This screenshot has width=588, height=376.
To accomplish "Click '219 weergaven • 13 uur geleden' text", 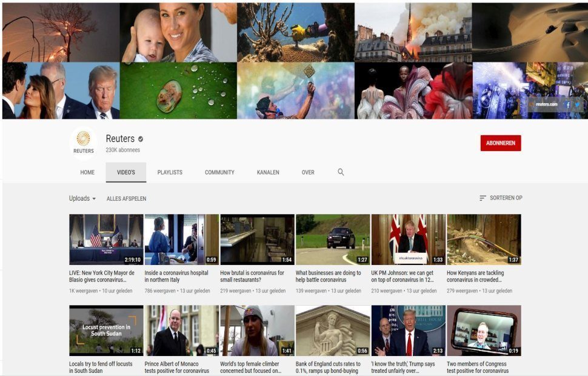I will 253,291.
